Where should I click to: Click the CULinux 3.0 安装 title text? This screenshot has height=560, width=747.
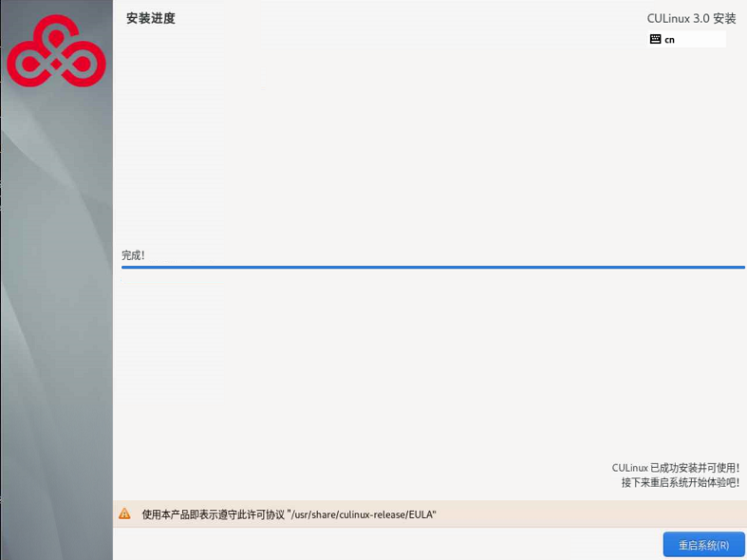click(691, 19)
